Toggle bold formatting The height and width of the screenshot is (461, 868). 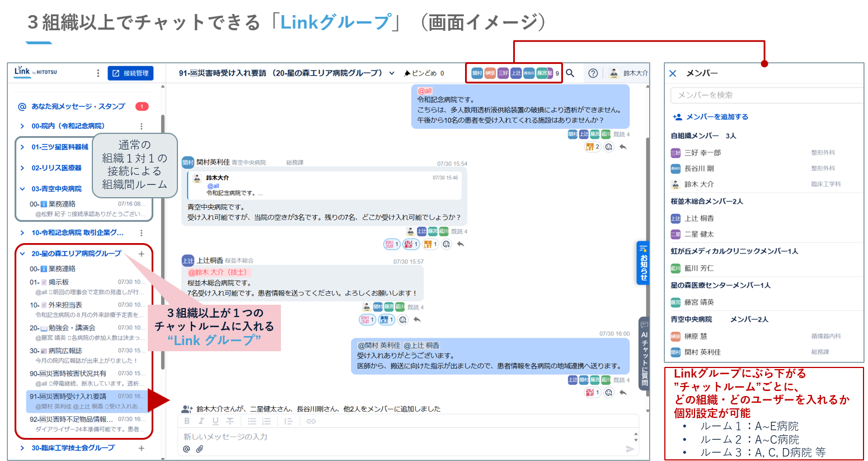click(187, 421)
